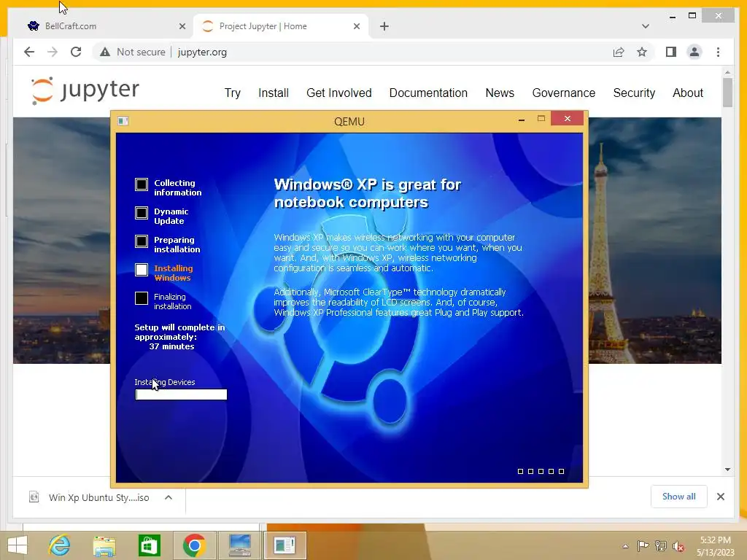Click the scrollbar down arrow
The height and width of the screenshot is (560, 747).
click(727, 470)
